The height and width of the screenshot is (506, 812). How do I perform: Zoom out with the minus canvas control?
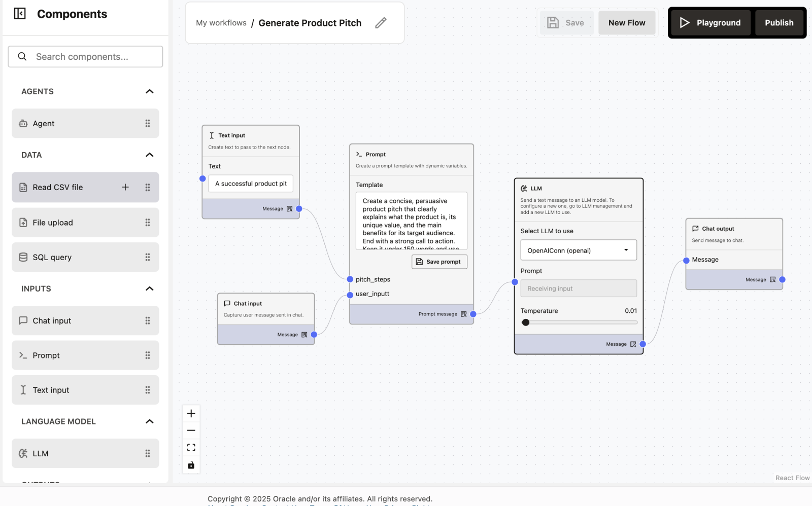(191, 430)
